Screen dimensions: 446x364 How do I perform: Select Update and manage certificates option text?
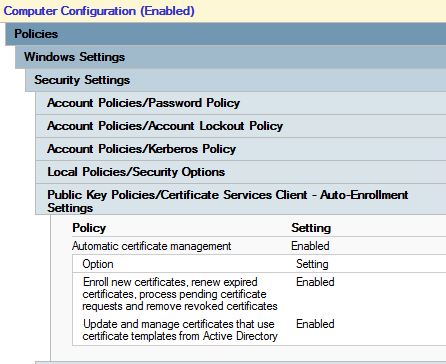pyautogui.click(x=180, y=330)
